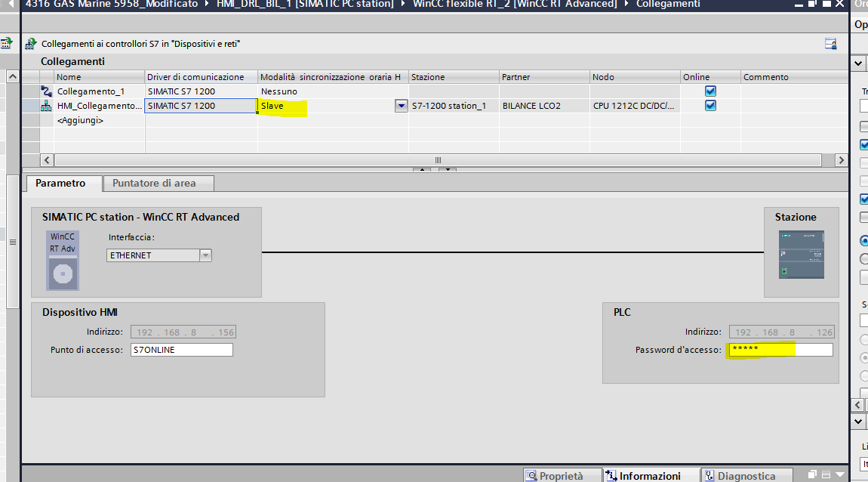Click the network view icon at header's right end
Image resolution: width=868 pixels, height=482 pixels.
830,44
